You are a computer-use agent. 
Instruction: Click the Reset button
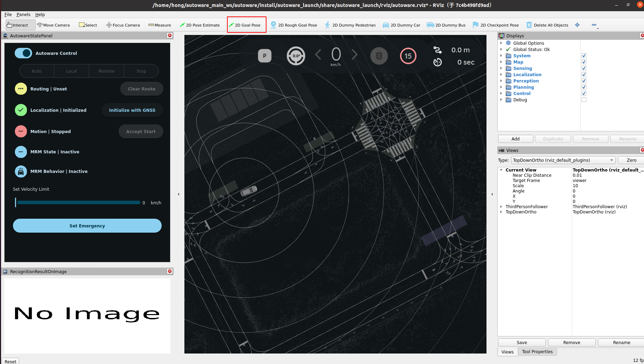(x=10, y=361)
